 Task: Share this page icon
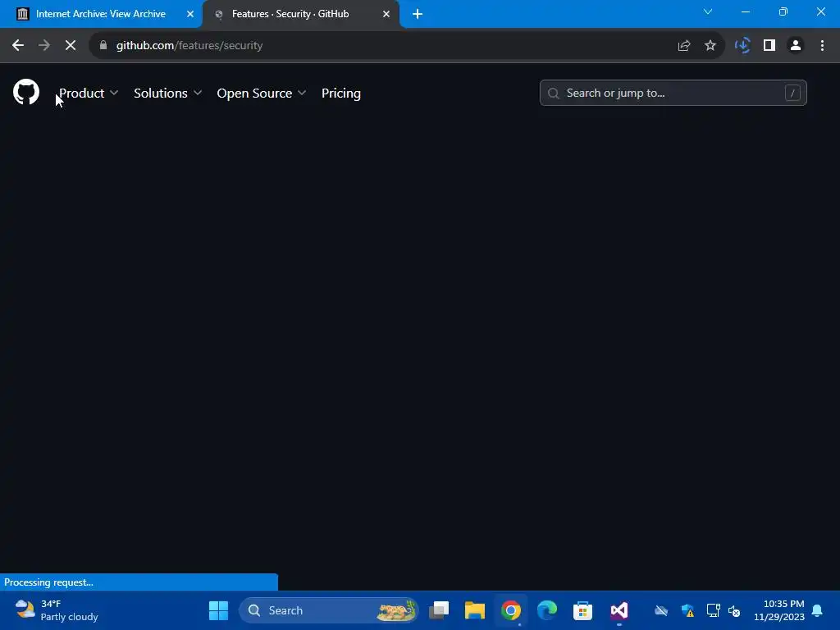click(683, 46)
